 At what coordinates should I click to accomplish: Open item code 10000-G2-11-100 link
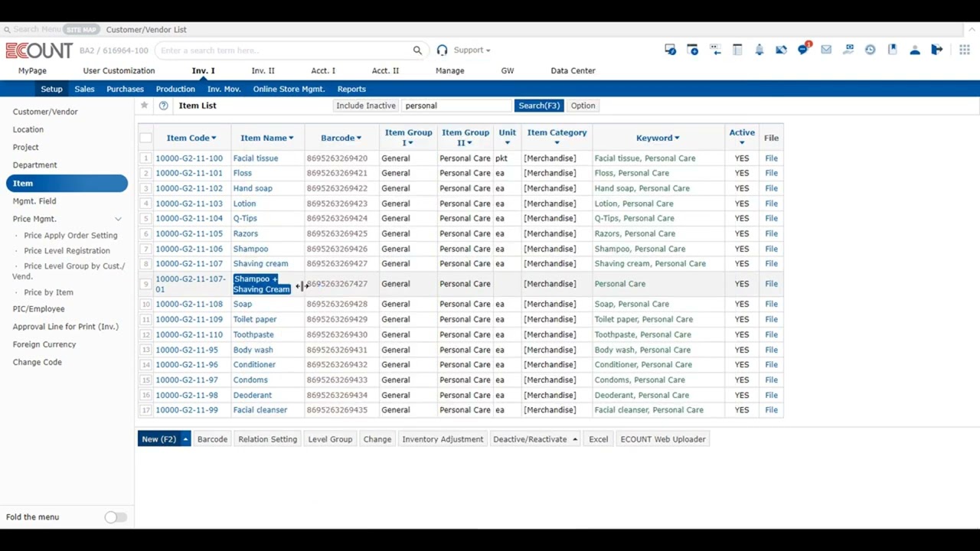pos(189,158)
